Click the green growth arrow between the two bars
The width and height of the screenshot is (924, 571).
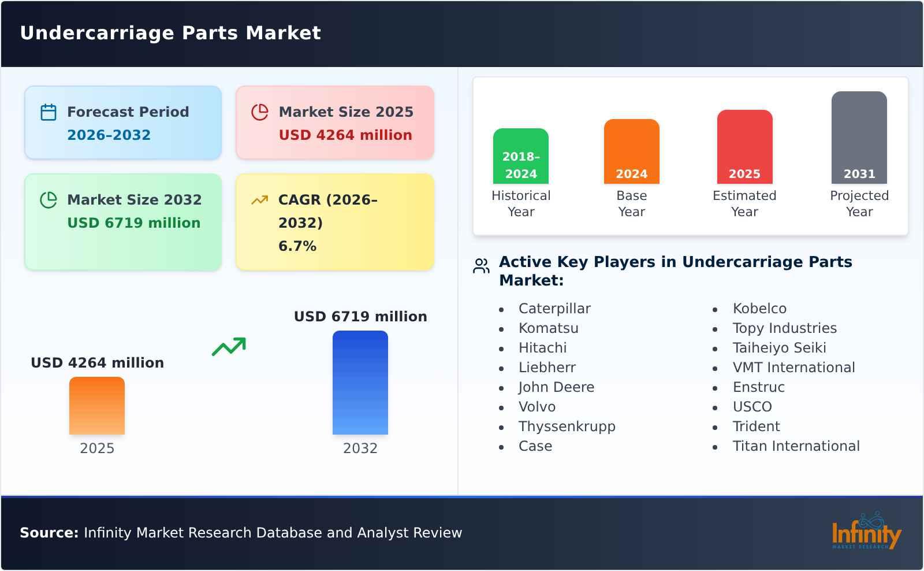pyautogui.click(x=230, y=347)
